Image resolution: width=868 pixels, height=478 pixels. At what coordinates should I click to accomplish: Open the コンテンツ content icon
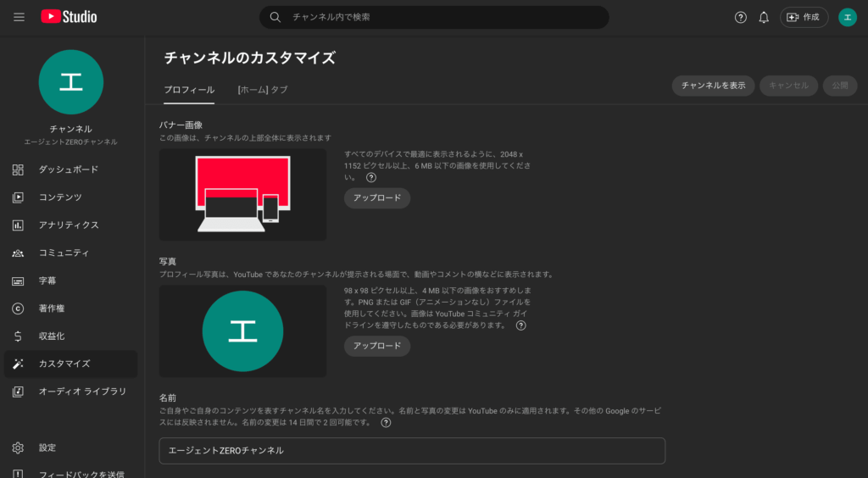(x=18, y=197)
